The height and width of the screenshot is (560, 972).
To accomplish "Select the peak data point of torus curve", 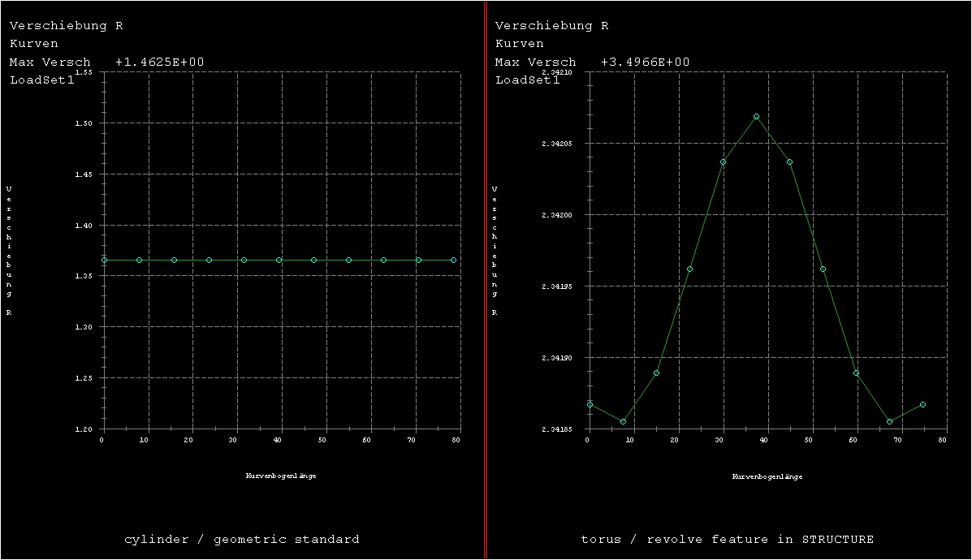I will [x=756, y=116].
